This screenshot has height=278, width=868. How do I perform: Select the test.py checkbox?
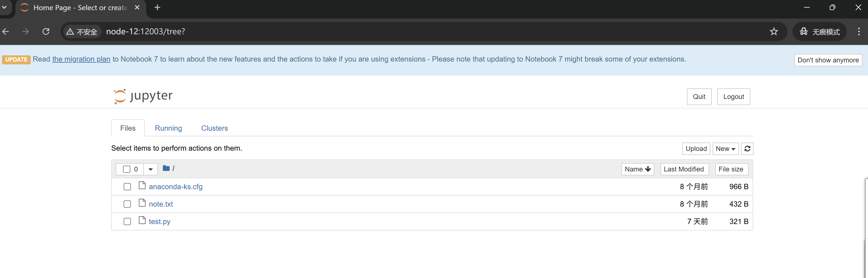click(127, 222)
